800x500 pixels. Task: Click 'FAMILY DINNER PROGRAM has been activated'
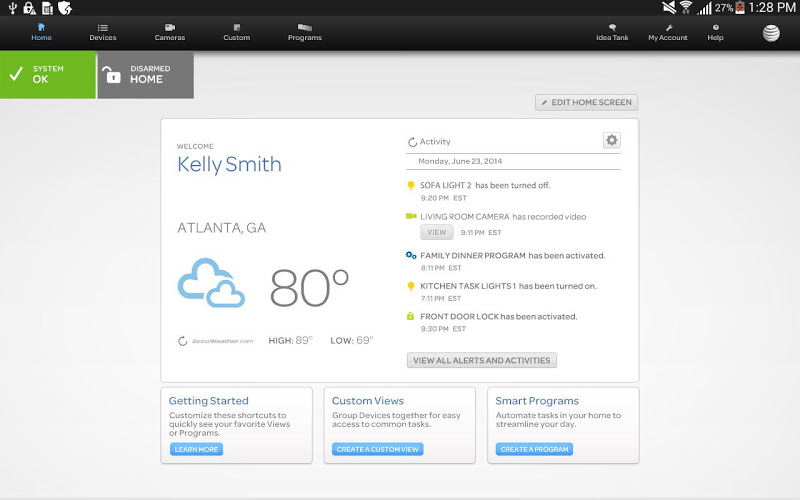click(x=513, y=256)
